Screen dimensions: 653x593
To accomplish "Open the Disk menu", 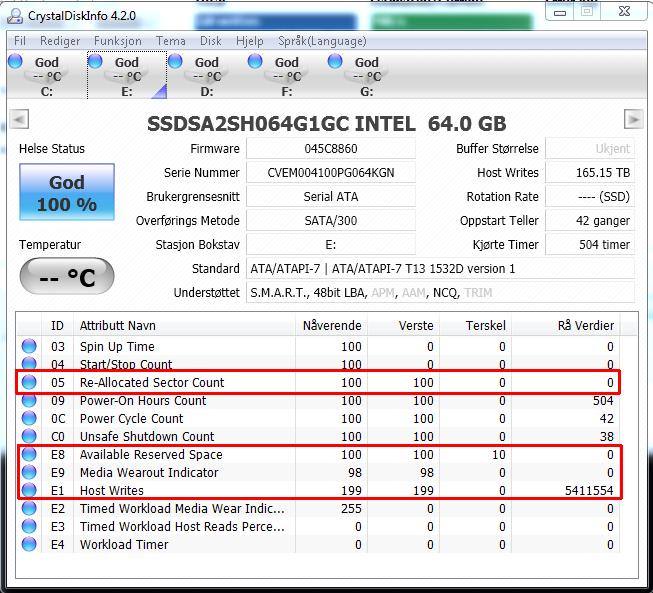I will [x=210, y=41].
